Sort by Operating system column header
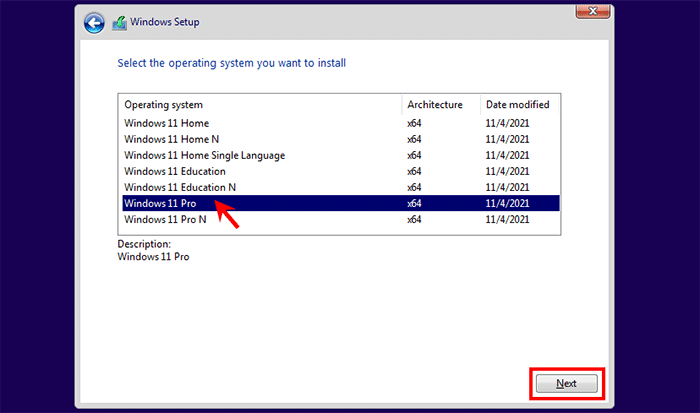The image size is (700, 413). [x=260, y=104]
